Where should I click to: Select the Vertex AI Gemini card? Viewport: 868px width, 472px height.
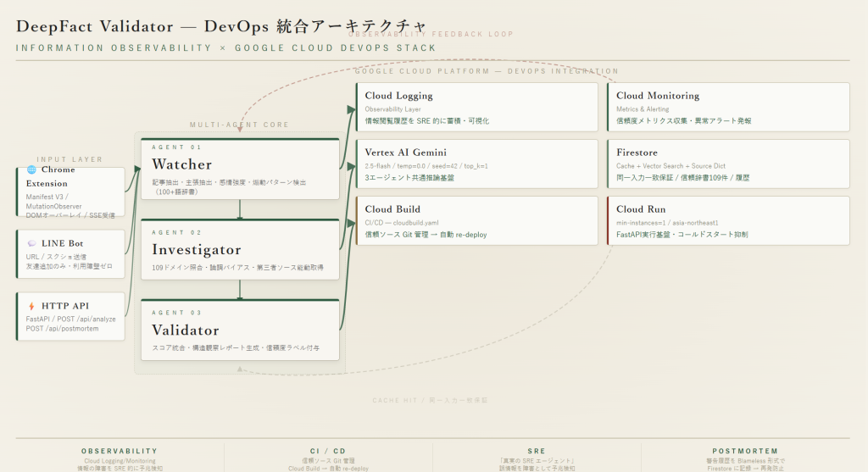[x=476, y=164]
